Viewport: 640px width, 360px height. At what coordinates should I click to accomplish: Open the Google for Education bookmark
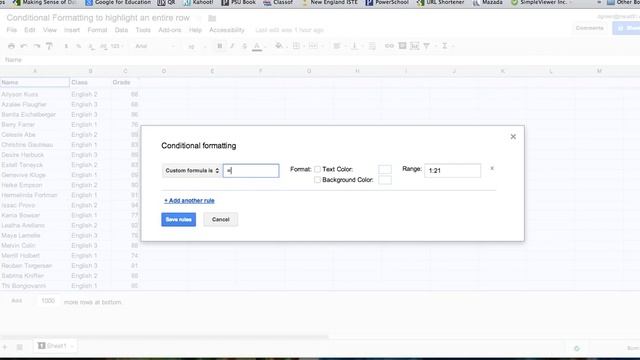pos(118,2)
